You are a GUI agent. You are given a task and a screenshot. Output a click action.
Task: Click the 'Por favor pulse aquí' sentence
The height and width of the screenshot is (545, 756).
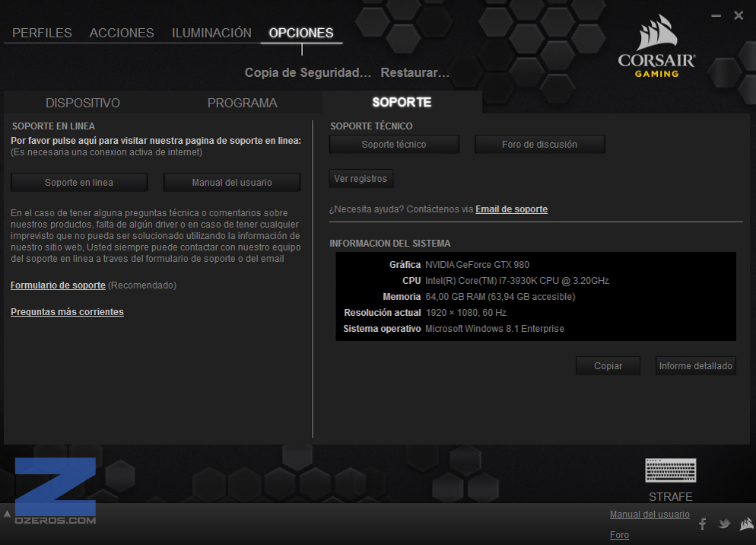click(x=156, y=141)
